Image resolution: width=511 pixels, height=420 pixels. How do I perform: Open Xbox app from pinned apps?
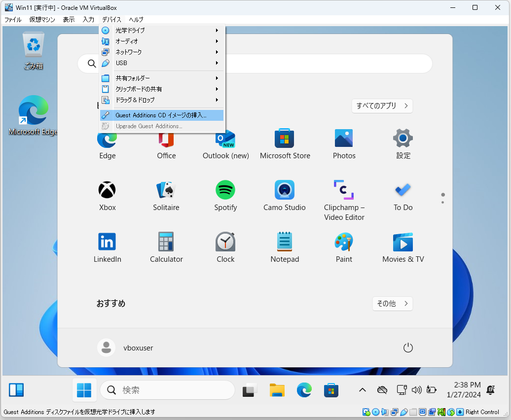click(107, 190)
